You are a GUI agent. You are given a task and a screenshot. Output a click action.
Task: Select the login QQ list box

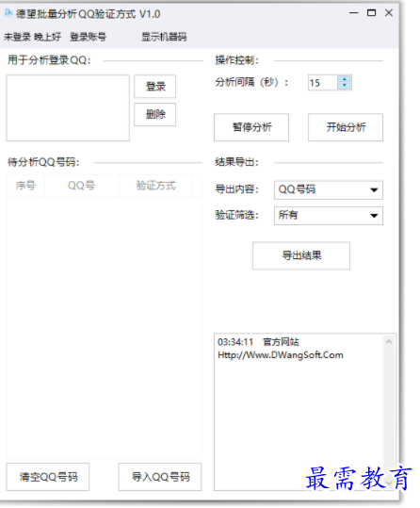pos(68,107)
